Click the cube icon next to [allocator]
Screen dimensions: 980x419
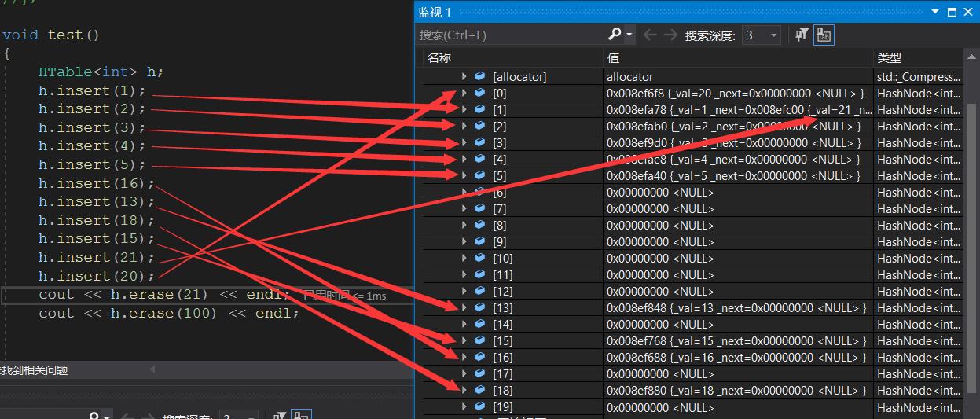coord(479,77)
